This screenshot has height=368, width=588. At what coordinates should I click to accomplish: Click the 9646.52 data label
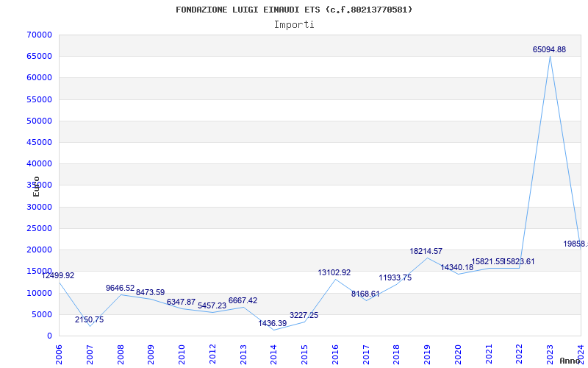120,288
